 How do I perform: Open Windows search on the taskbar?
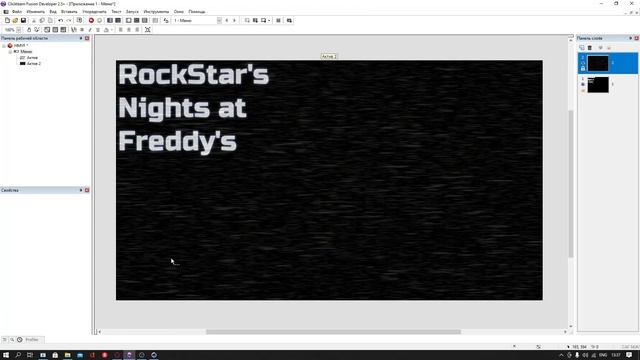(18, 355)
